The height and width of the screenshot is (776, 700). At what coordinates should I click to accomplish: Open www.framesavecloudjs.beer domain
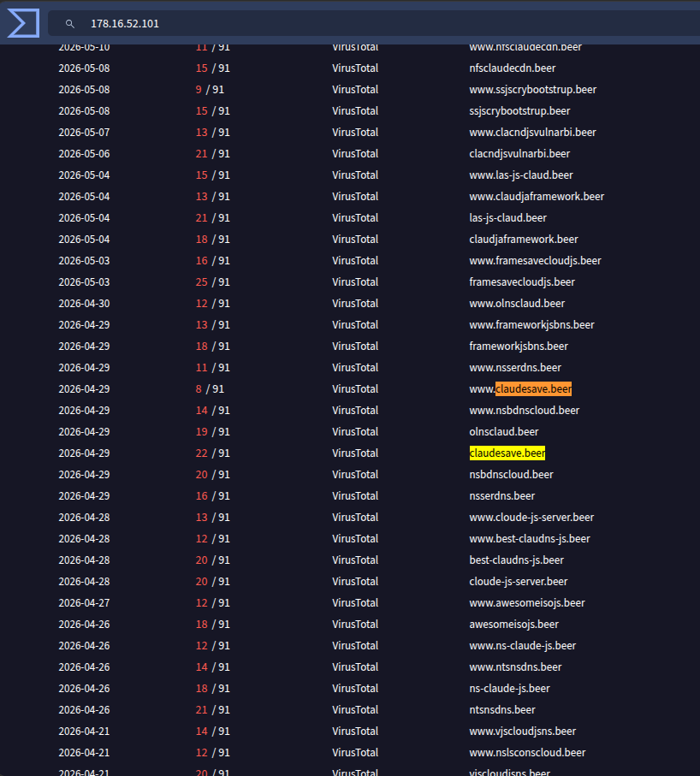[x=535, y=260]
